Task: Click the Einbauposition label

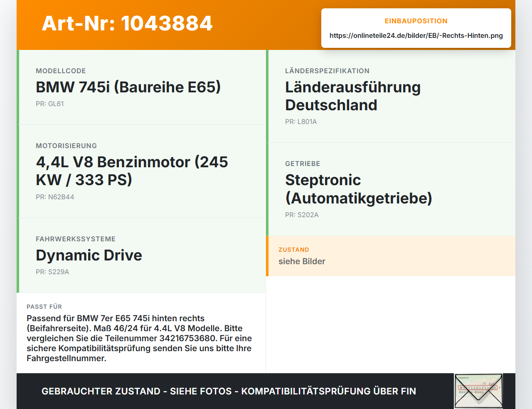Action: pos(416,21)
